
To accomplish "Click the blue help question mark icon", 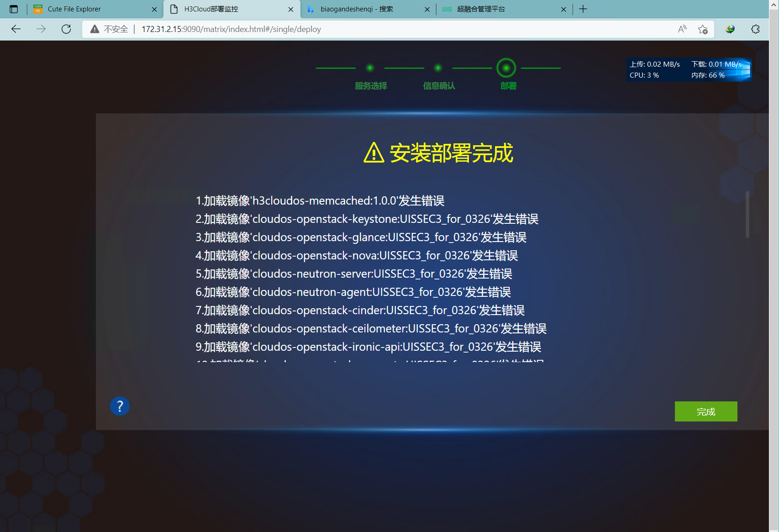I will coord(120,406).
